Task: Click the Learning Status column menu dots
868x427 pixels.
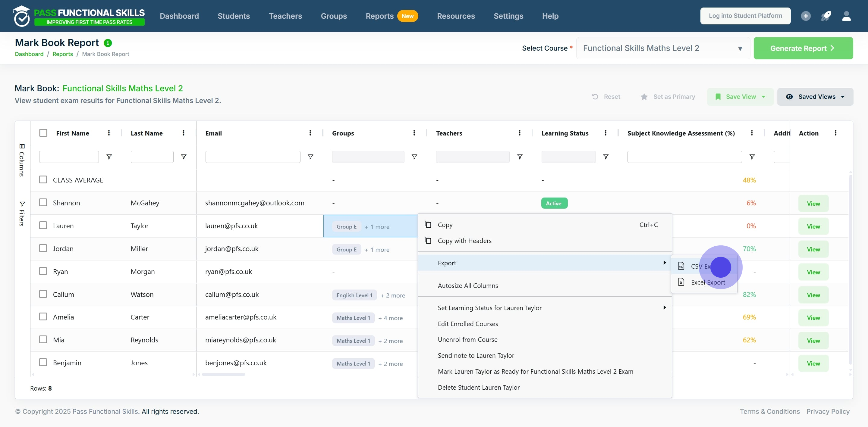Action: coord(605,133)
